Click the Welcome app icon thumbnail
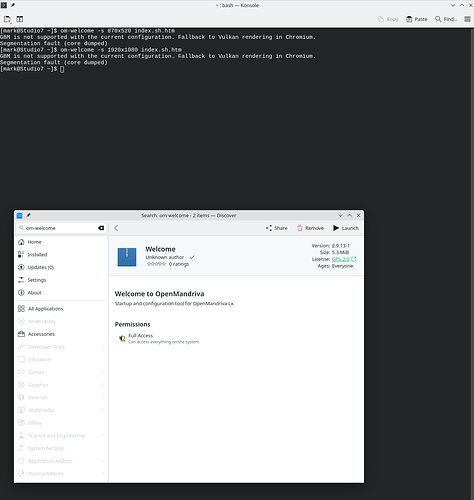This screenshot has width=474, height=500. [x=127, y=257]
